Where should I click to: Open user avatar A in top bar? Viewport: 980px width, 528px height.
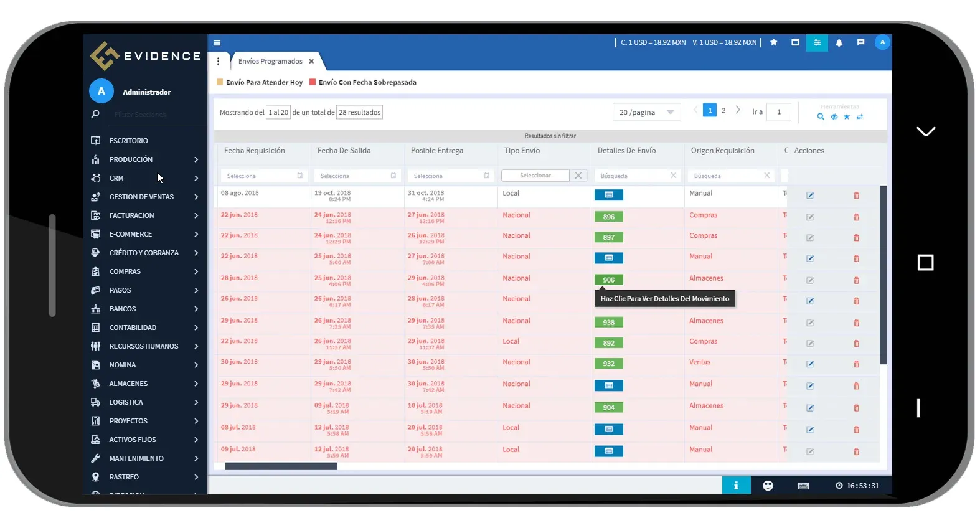(x=882, y=42)
